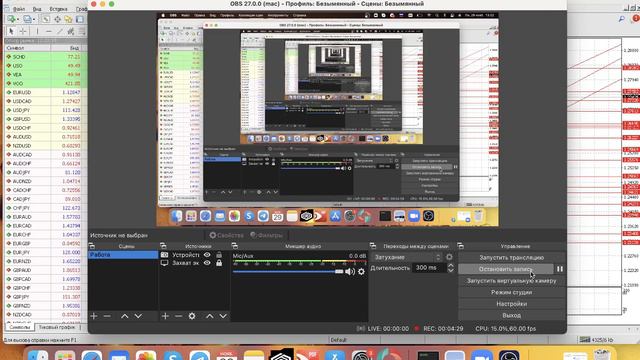This screenshot has width=640, height=360.
Task: Click Выход exit button
Action: pyautogui.click(x=511, y=315)
